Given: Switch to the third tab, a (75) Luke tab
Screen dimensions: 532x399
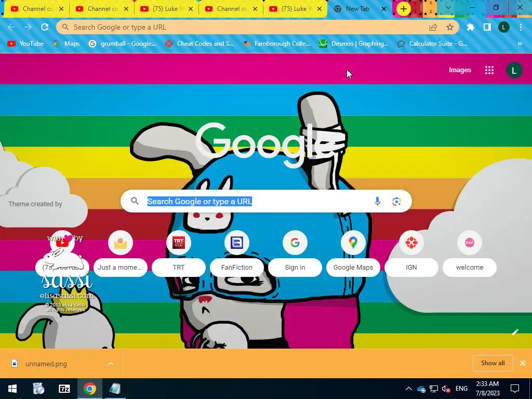Looking at the screenshot, I should click(x=166, y=9).
